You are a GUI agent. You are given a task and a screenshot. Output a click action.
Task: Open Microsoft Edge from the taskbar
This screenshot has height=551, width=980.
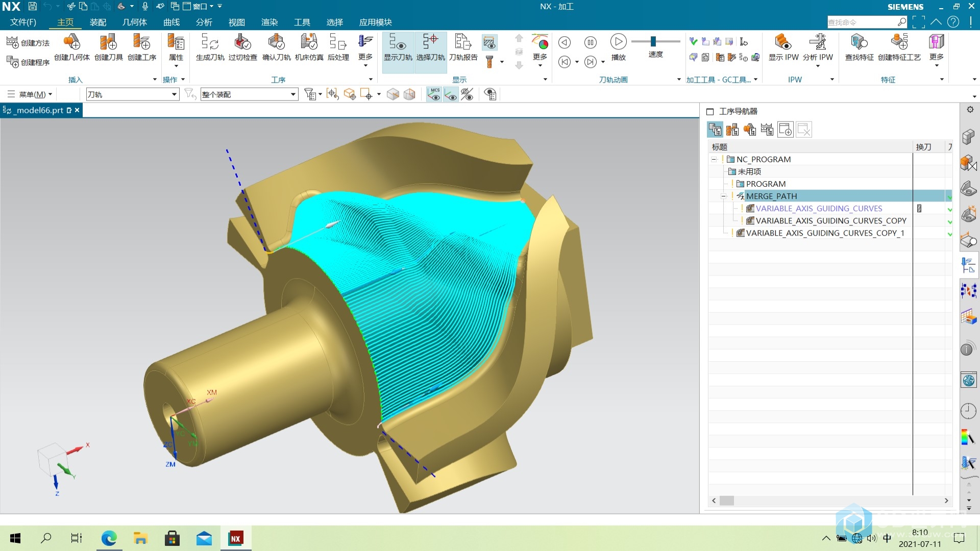[x=109, y=538]
